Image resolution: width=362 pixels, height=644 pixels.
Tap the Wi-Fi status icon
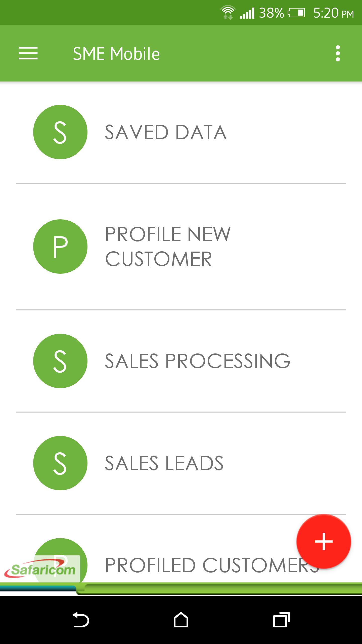228,13
